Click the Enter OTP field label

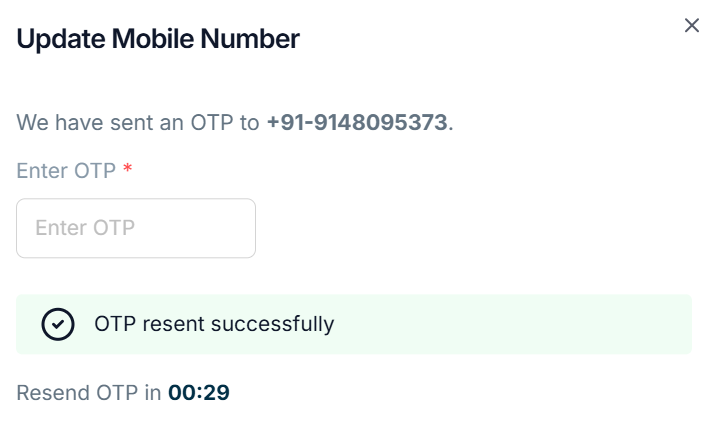66,170
